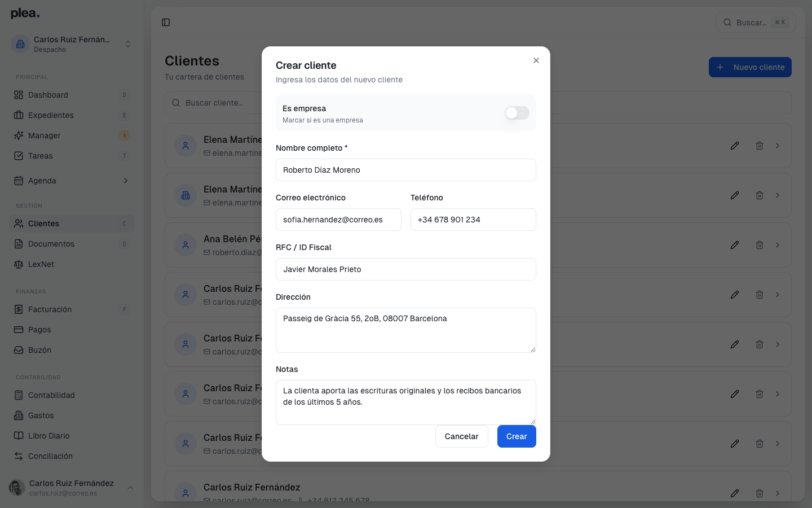Expand the user account menu at bottom
812x508 pixels.
coord(130,488)
